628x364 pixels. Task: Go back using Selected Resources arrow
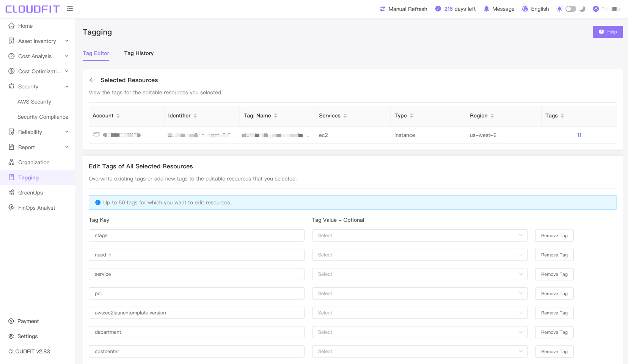pos(92,80)
